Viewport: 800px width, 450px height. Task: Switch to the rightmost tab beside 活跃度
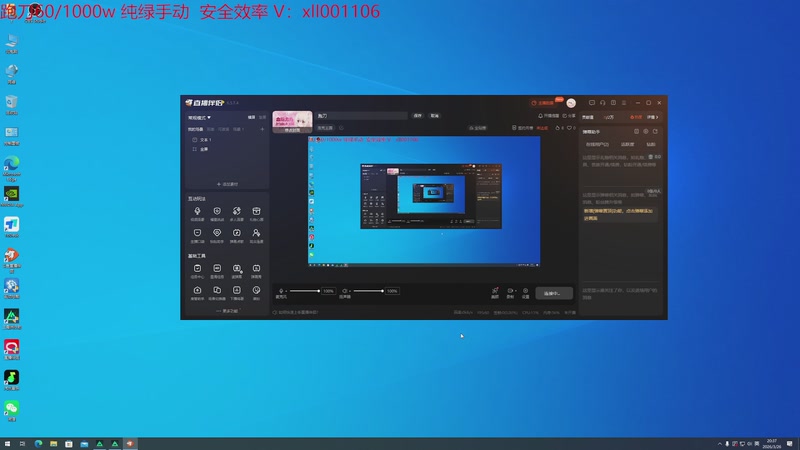click(x=651, y=144)
